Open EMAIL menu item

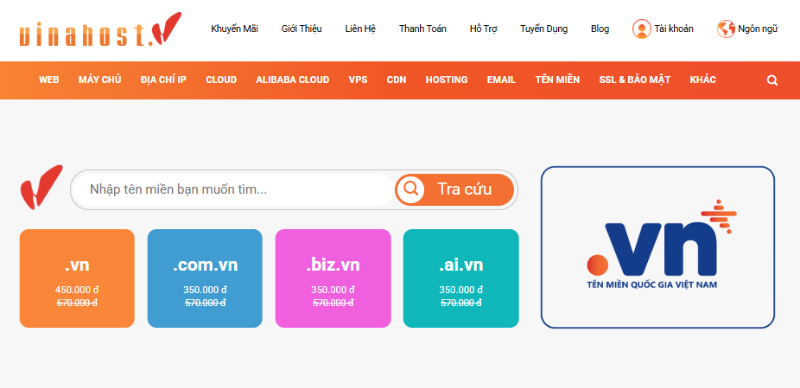[x=501, y=80]
